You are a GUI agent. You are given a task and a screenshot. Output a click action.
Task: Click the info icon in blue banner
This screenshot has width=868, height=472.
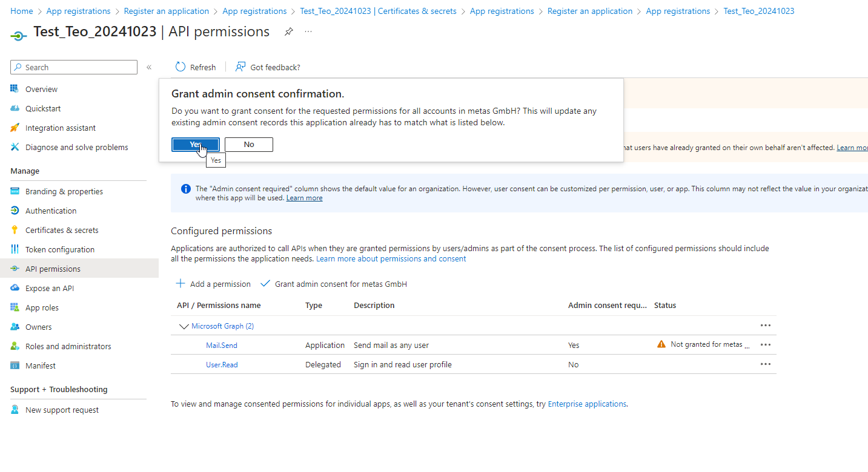click(186, 189)
